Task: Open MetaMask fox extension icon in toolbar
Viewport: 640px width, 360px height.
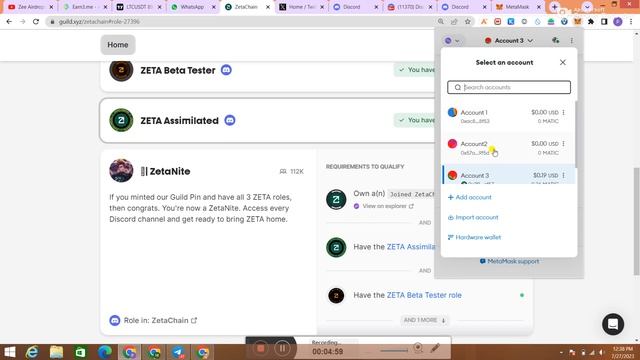Action: tap(577, 22)
